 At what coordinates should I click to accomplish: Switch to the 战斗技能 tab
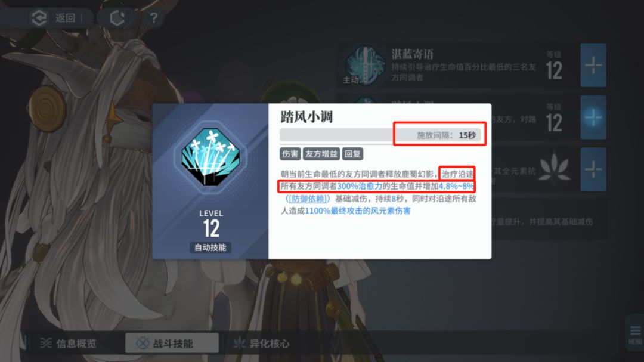click(x=172, y=343)
